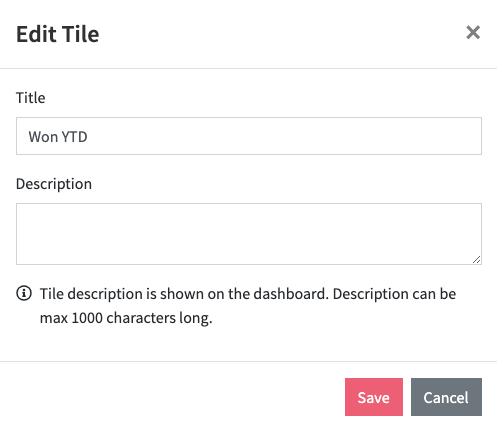This screenshot has height=429, width=497.
Task: Click the word "dashboard" in the hint
Action: tap(291, 294)
